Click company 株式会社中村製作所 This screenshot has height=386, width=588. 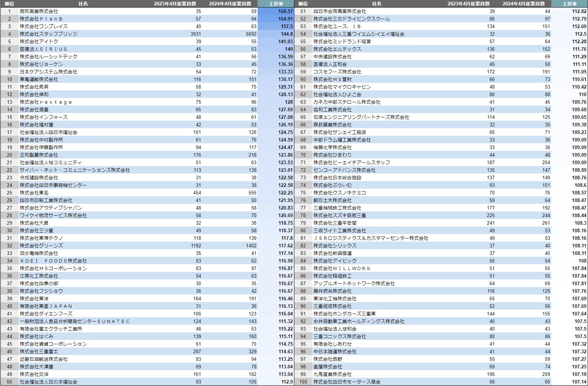click(41, 140)
